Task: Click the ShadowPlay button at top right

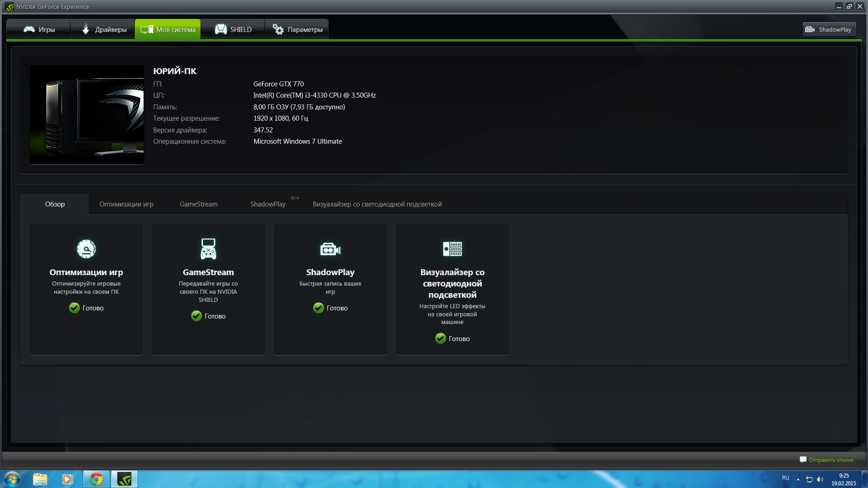Action: coord(830,29)
